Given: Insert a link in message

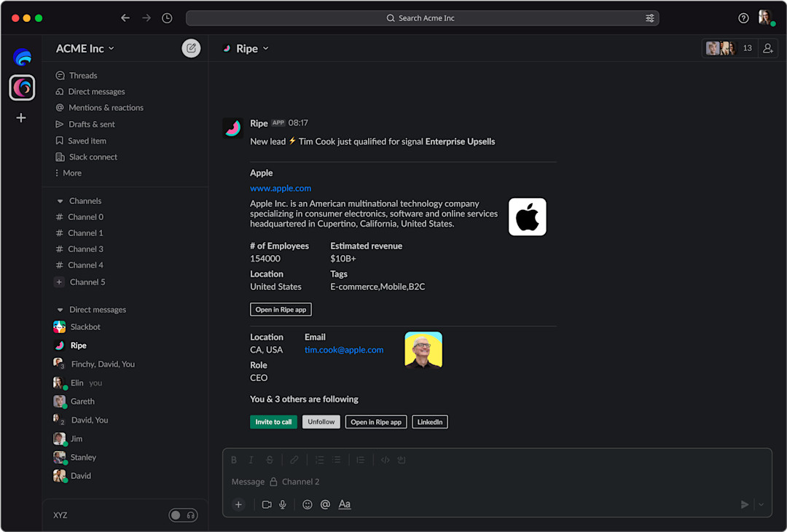Looking at the screenshot, I should (x=294, y=460).
